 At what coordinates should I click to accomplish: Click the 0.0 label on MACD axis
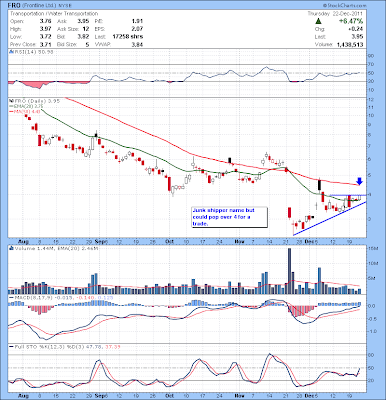click(x=372, y=306)
